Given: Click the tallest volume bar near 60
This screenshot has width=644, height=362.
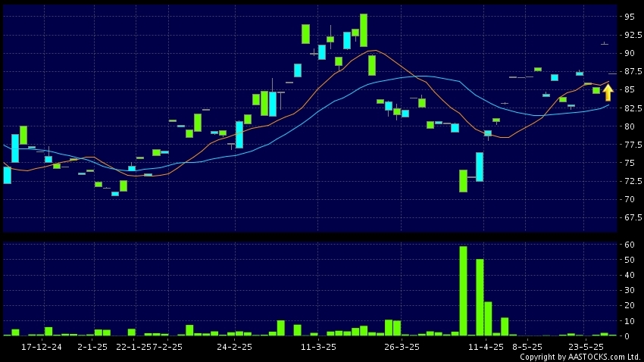Looking at the screenshot, I should tap(463, 291).
